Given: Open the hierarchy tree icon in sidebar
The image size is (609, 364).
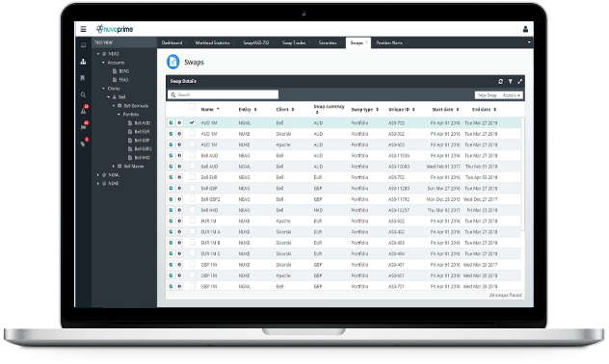Looking at the screenshot, I should coord(83,62).
